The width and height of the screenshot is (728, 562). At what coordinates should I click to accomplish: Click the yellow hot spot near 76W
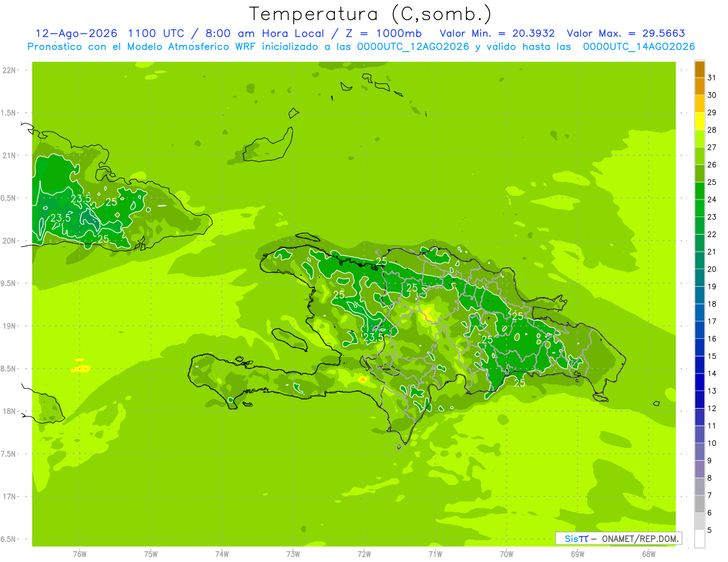click(x=81, y=367)
